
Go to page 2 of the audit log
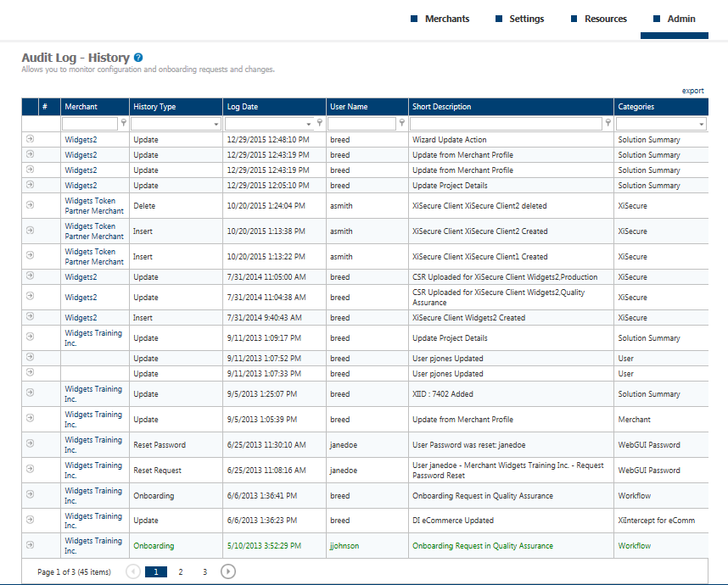[x=180, y=571]
